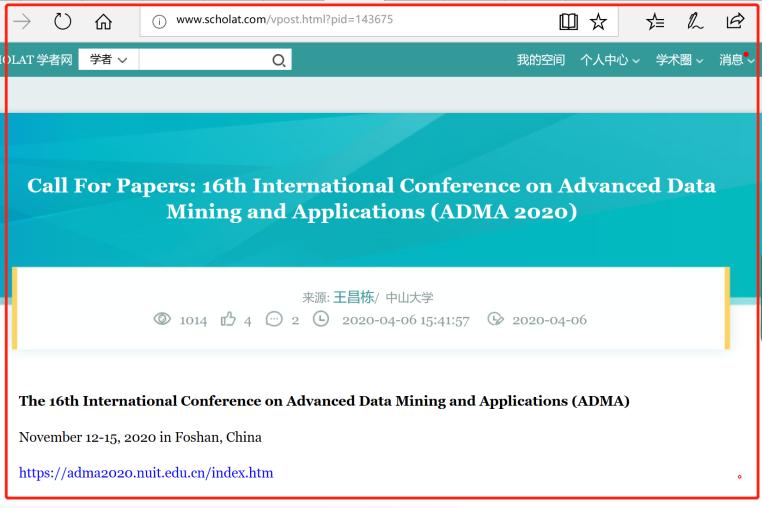Share this page via share icon
The height and width of the screenshot is (508, 762).
[734, 22]
